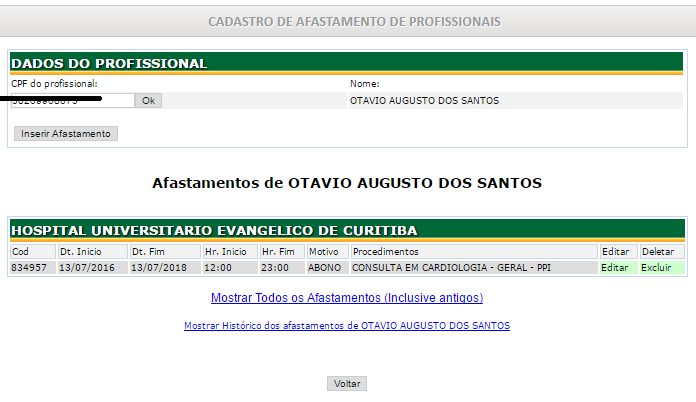This screenshot has width=696, height=402.
Task: Click the Cod value 834957
Action: [29, 268]
